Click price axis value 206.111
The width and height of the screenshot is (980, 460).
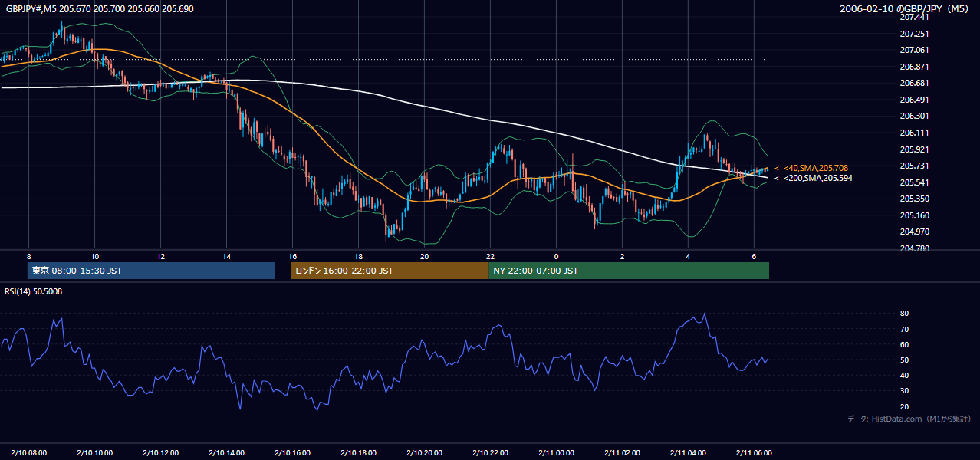913,133
